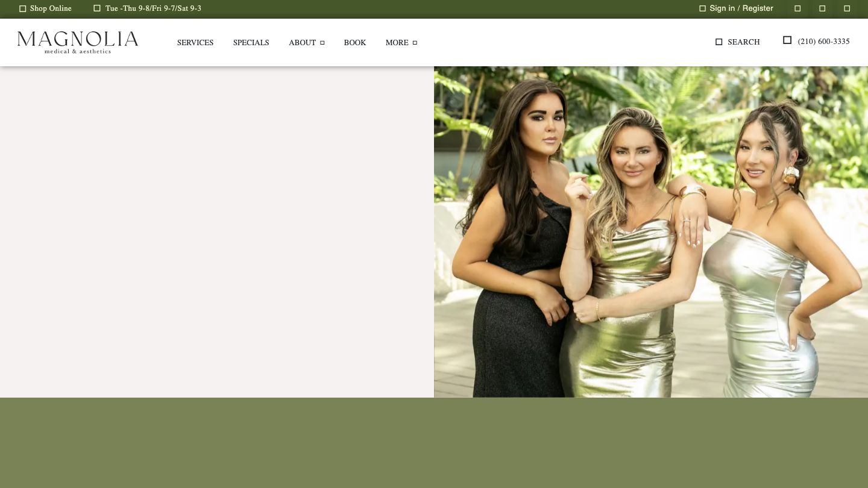Click the Shop Online link
The width and height of the screenshot is (868, 488).
pos(51,8)
